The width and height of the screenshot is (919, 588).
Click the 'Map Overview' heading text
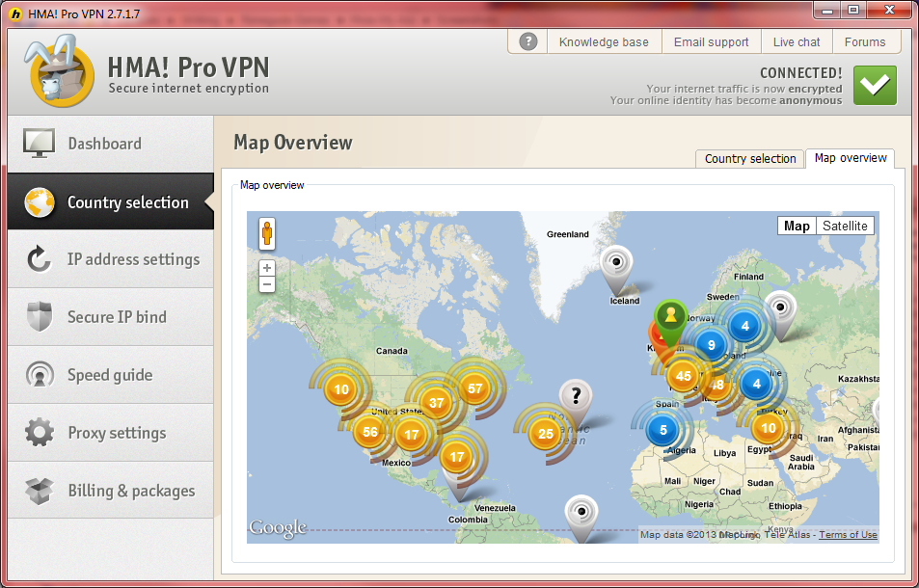coord(293,143)
